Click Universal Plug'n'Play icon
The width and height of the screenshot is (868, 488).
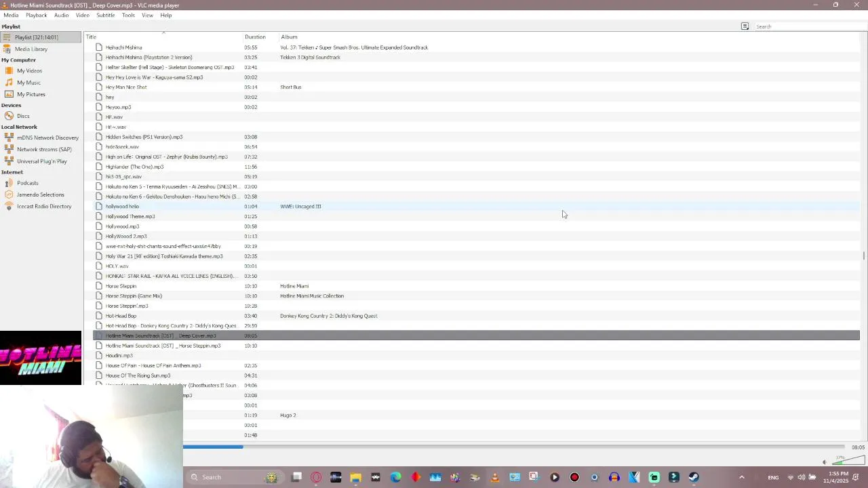[x=9, y=161]
